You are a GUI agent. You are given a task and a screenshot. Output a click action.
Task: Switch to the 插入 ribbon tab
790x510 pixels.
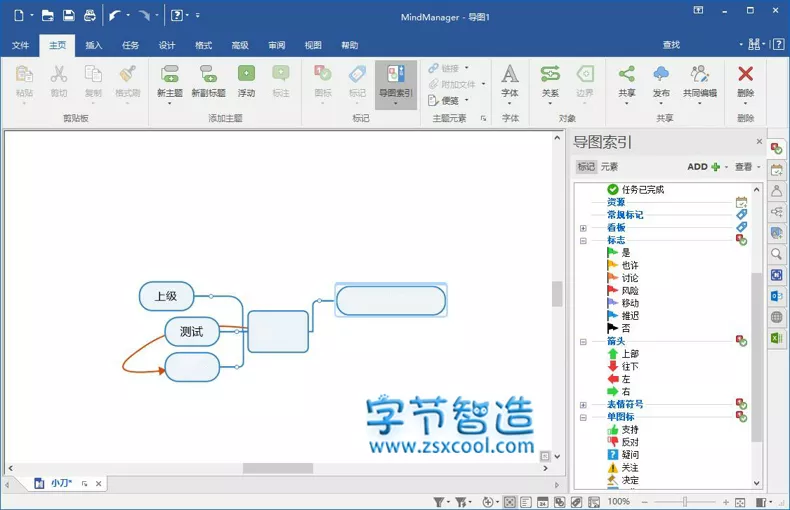click(x=94, y=45)
